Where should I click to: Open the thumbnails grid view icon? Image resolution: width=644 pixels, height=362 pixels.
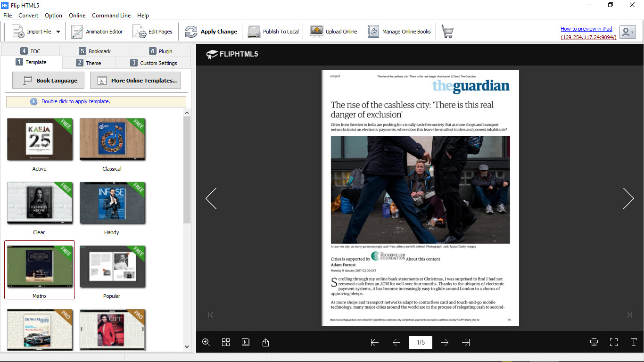coord(226,342)
